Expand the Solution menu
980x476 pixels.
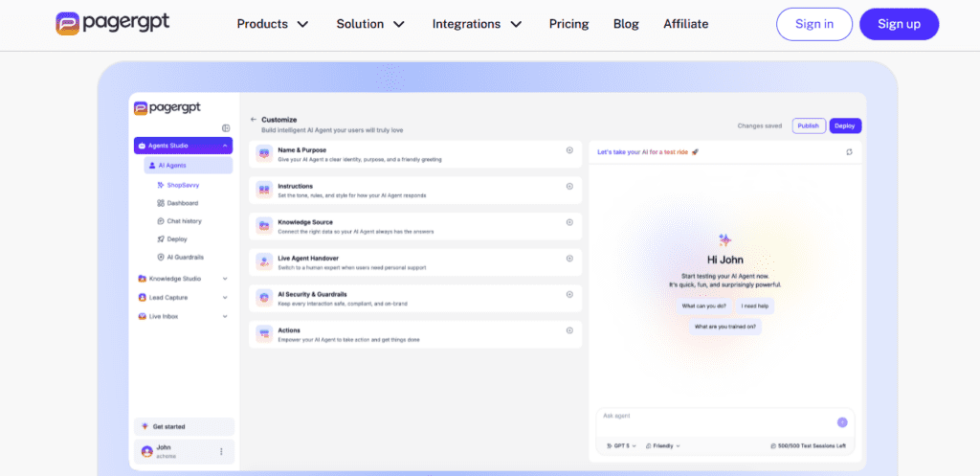click(x=370, y=24)
